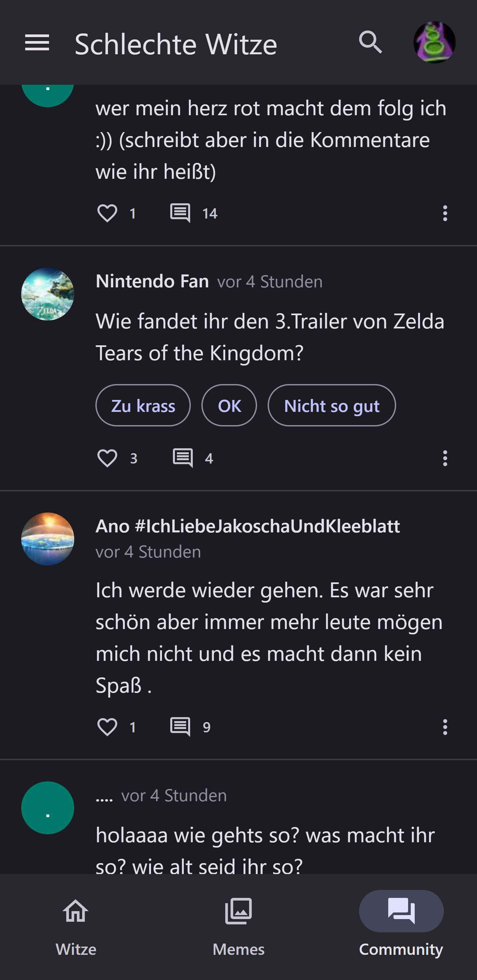Switch to the Memes tab
This screenshot has width=477, height=980.
238,926
